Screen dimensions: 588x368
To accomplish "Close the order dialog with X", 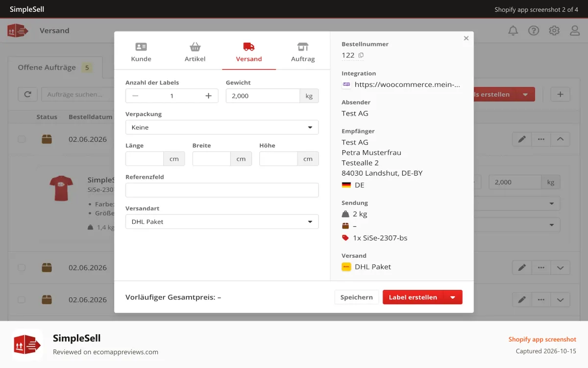I will point(466,38).
